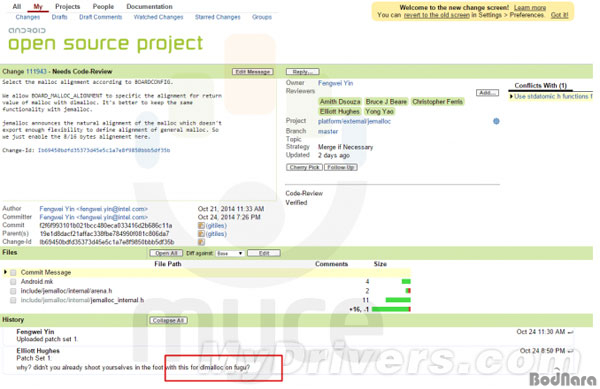
Task: Click the Cherry Pick button
Action: [x=304, y=167]
